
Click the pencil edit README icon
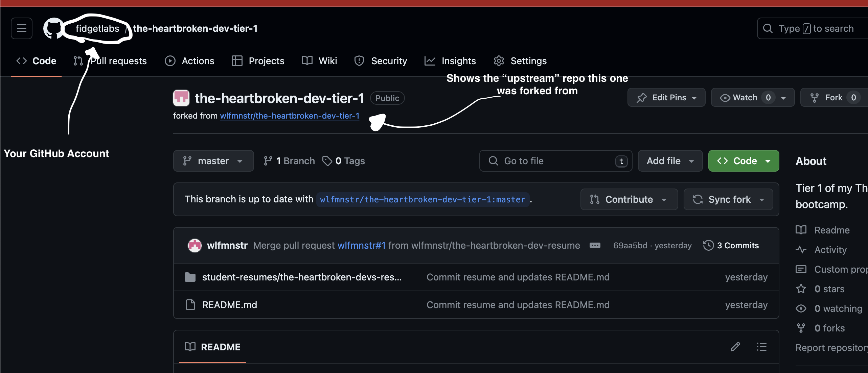[x=735, y=347]
